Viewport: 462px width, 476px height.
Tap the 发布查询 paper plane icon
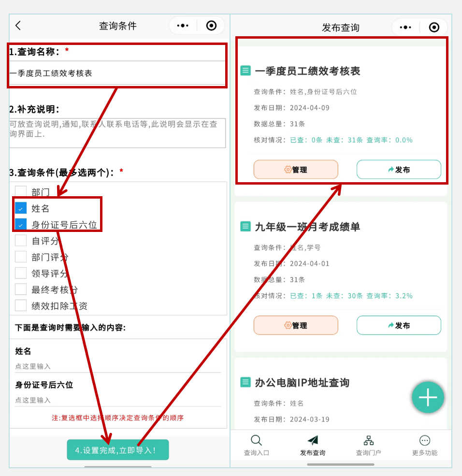313,440
